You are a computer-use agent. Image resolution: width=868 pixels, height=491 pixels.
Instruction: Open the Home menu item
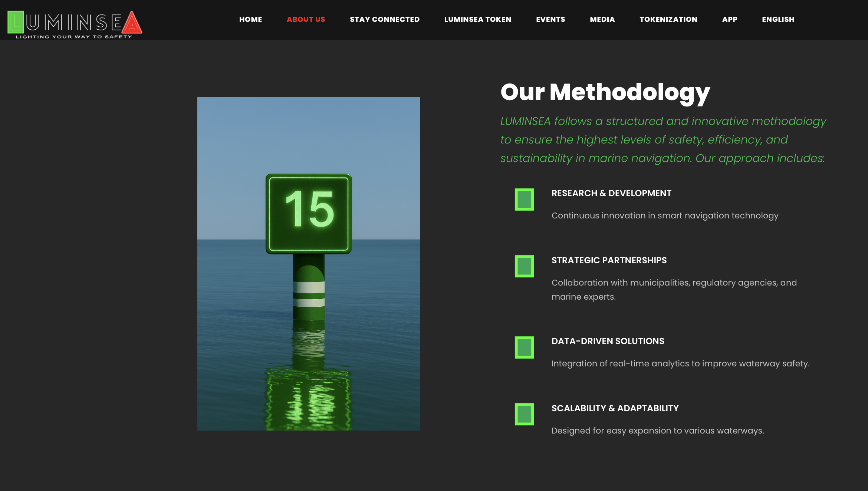point(250,19)
